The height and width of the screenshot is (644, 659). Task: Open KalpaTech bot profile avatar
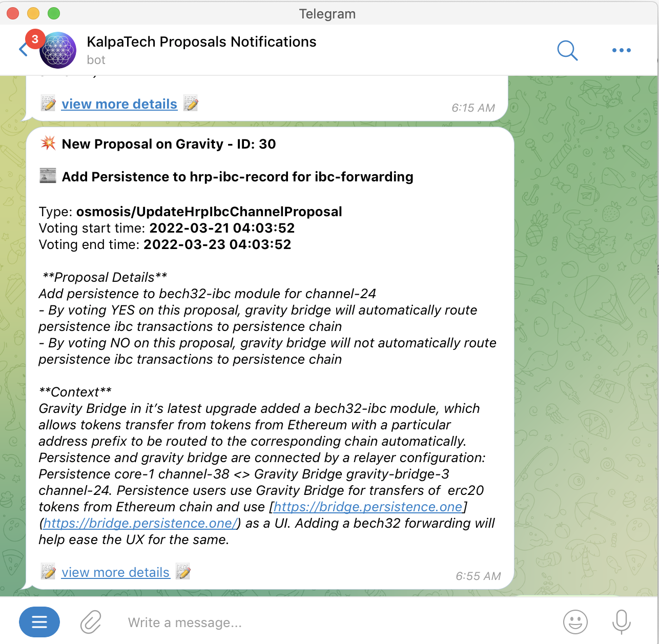pos(58,50)
